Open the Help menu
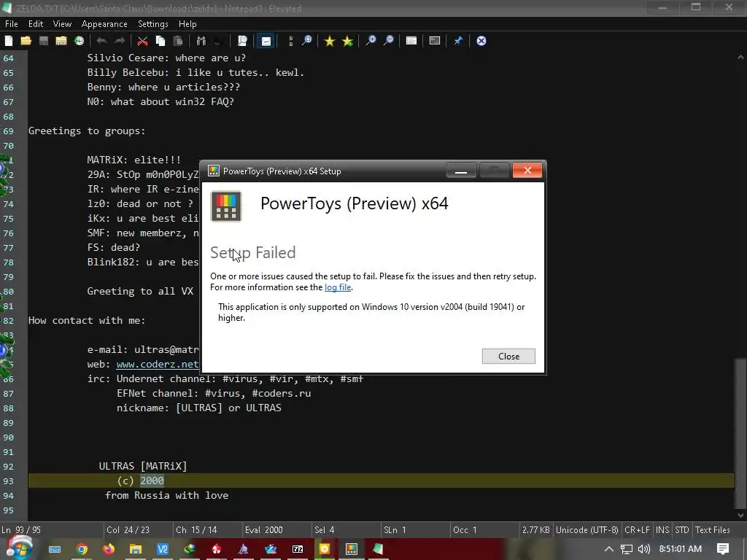 (x=187, y=24)
